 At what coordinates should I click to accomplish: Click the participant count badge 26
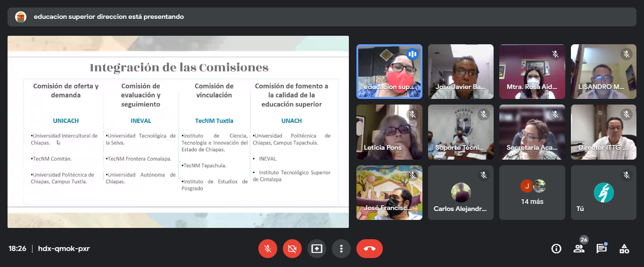click(x=584, y=240)
